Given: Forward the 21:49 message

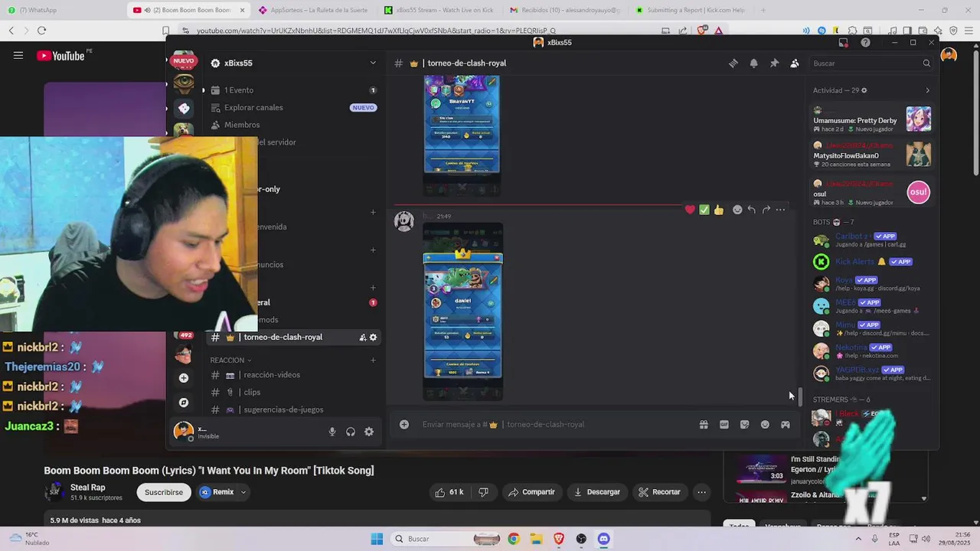Looking at the screenshot, I should [766, 210].
